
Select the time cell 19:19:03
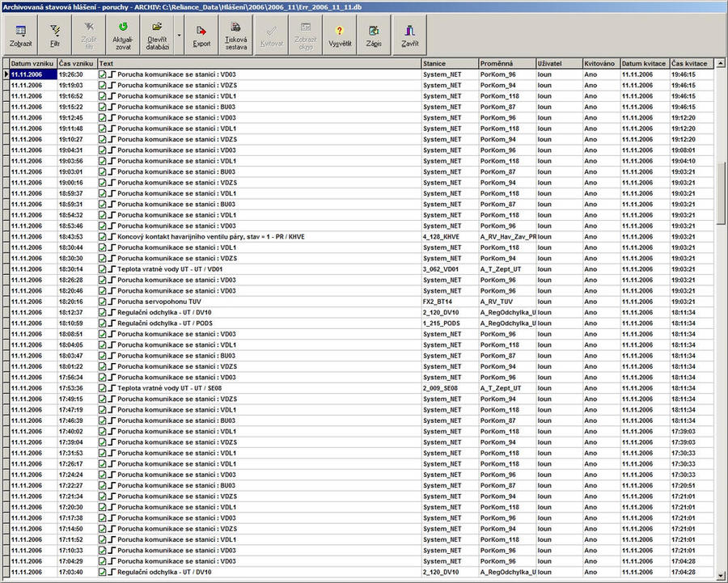pos(77,86)
